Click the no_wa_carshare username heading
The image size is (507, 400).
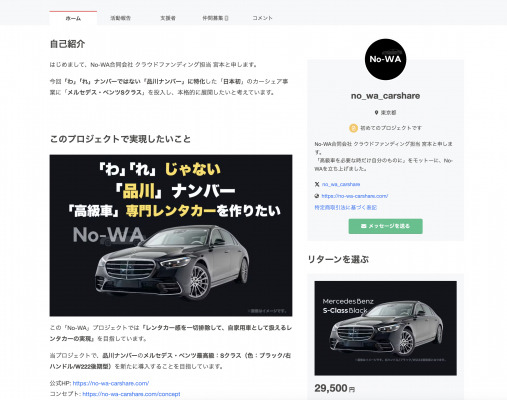tap(385, 96)
